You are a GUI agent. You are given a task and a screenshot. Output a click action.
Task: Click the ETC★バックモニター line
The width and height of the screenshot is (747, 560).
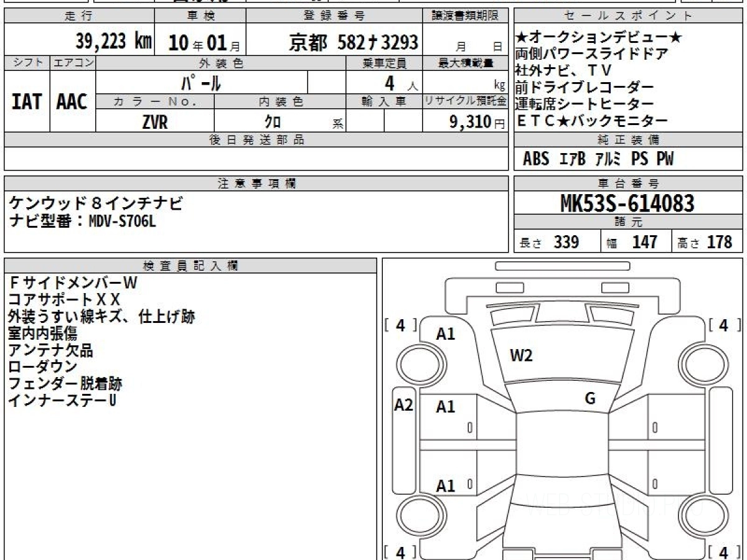592,121
